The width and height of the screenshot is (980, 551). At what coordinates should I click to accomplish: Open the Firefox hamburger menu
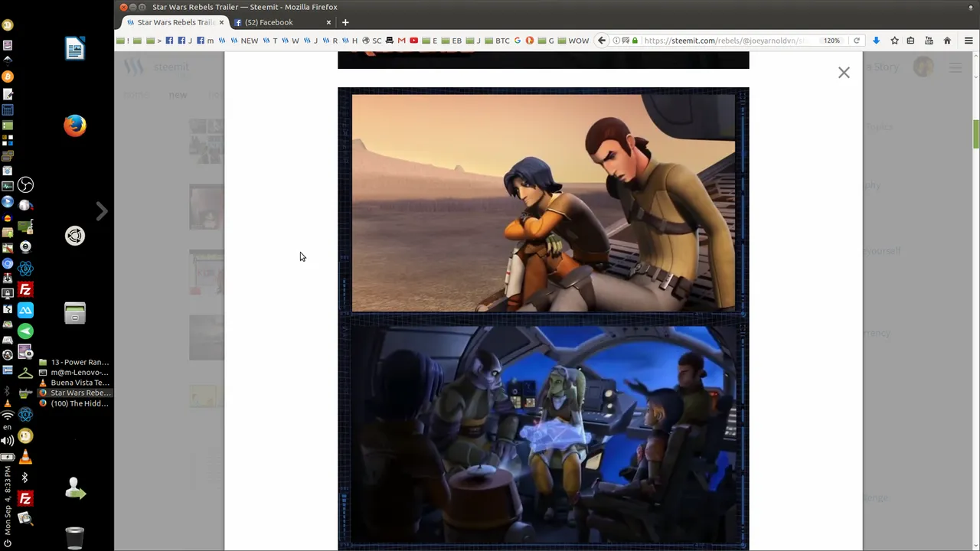(969, 41)
